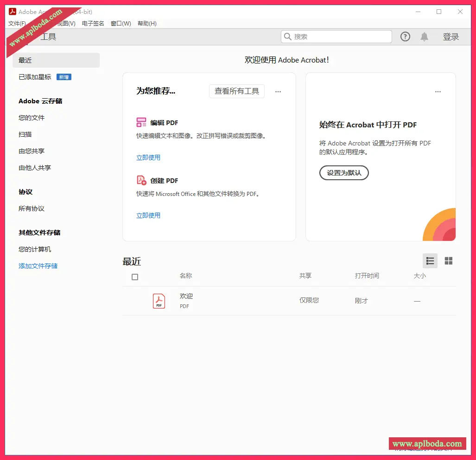Image resolution: width=476 pixels, height=460 pixels.
Task: Switch to grid thumbnail view icon
Action: [x=448, y=261]
